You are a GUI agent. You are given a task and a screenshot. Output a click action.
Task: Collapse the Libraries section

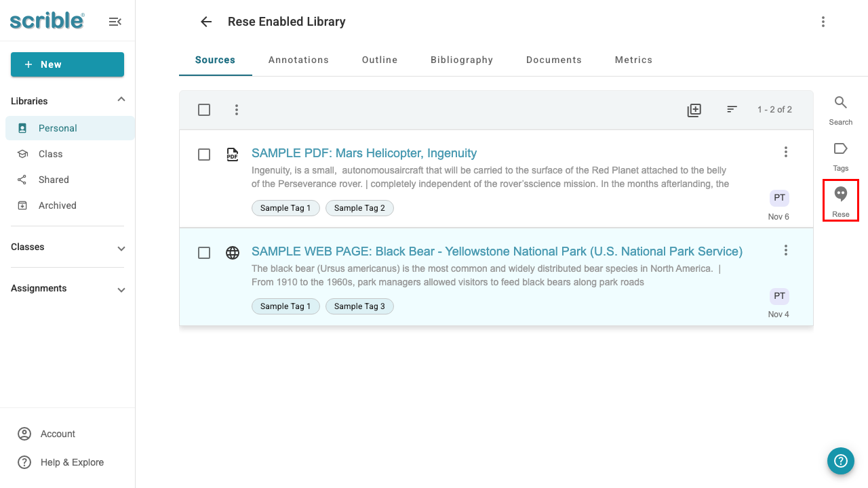click(x=121, y=99)
